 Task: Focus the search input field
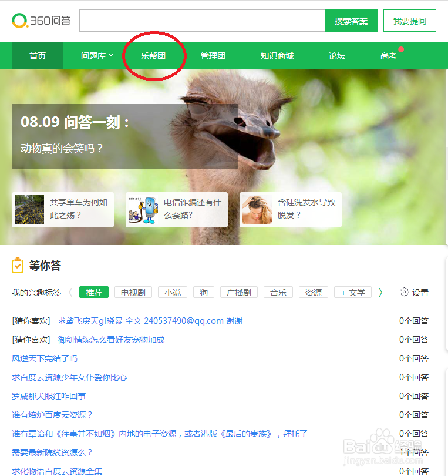202,21
